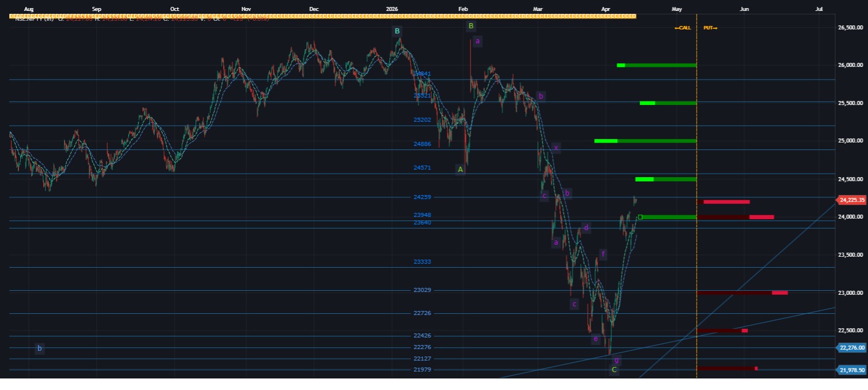Select the 24571 level label
The height and width of the screenshot is (390, 868).
click(x=422, y=168)
